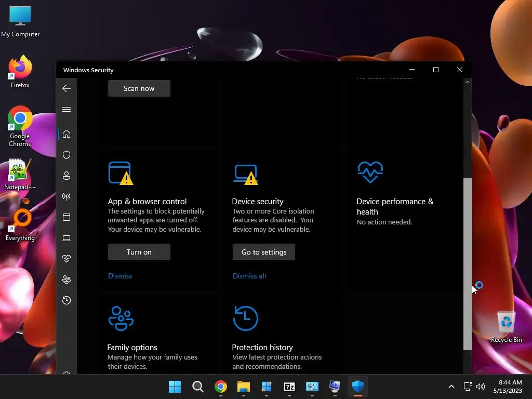Go back using the arrow in Windows Security
The width and height of the screenshot is (532, 399).
66,88
